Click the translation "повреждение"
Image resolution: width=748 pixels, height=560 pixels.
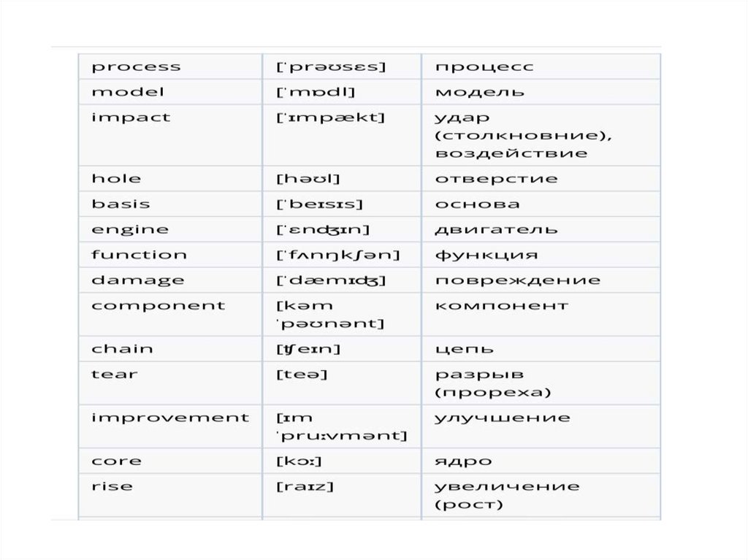click(517, 280)
